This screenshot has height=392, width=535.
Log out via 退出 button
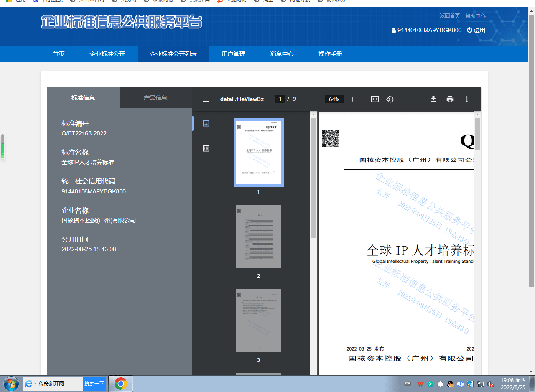point(476,30)
